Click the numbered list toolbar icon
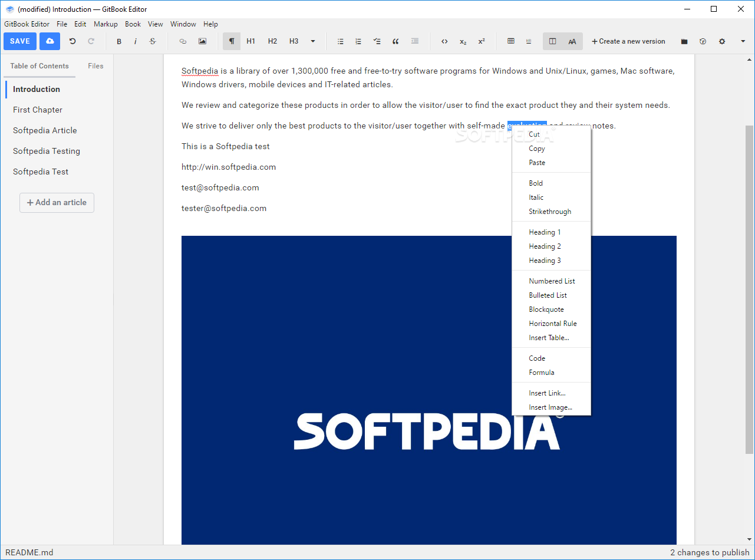755x560 pixels. (x=358, y=41)
